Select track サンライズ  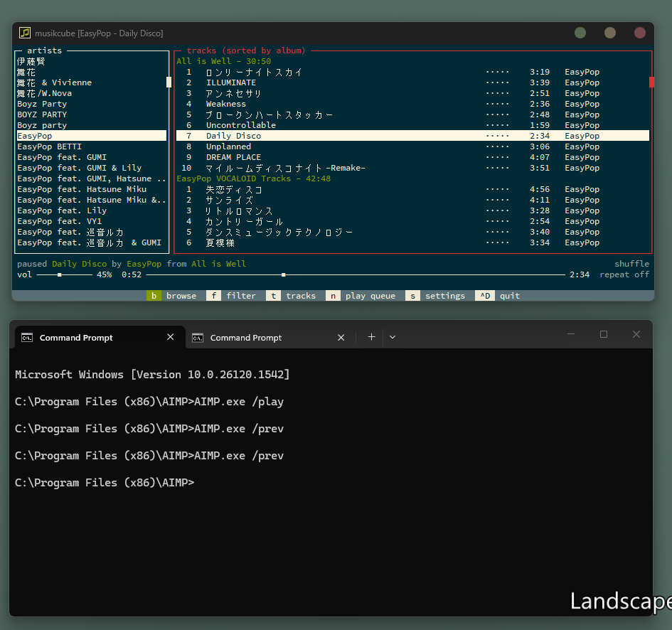[412, 200]
